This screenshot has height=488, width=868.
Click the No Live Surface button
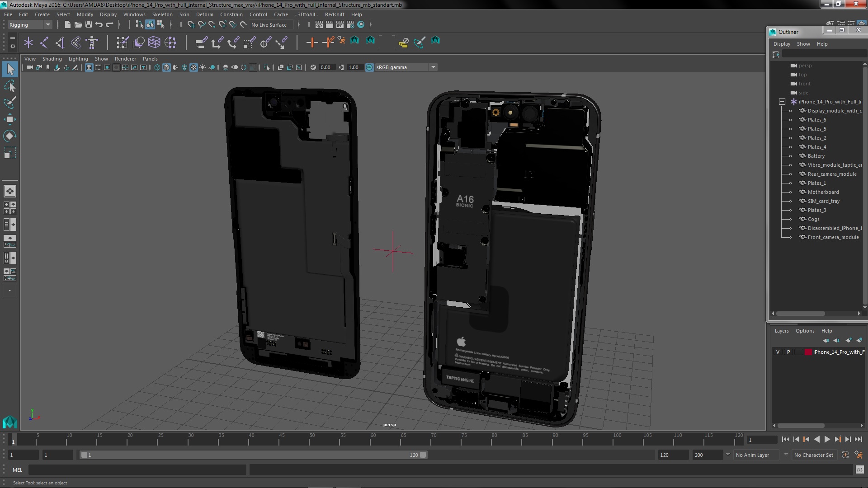269,25
